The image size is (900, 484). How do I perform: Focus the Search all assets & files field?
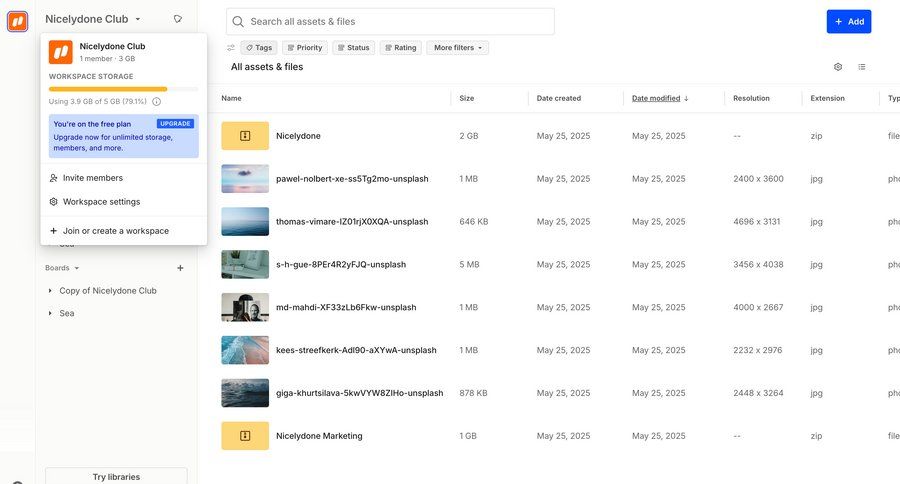click(x=390, y=21)
